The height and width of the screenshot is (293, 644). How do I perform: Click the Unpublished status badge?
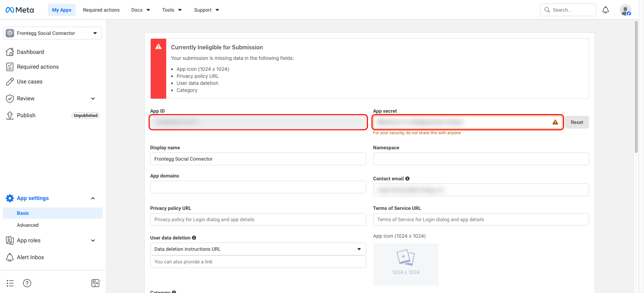[86, 116]
